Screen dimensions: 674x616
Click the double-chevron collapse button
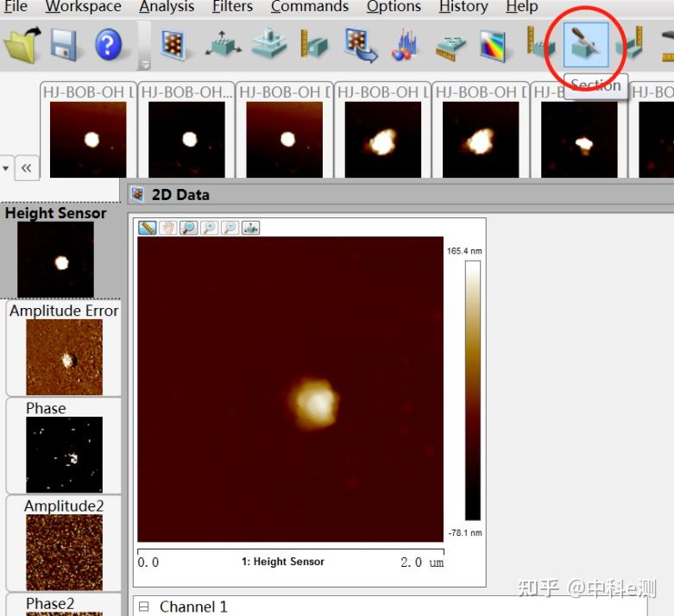click(x=27, y=167)
